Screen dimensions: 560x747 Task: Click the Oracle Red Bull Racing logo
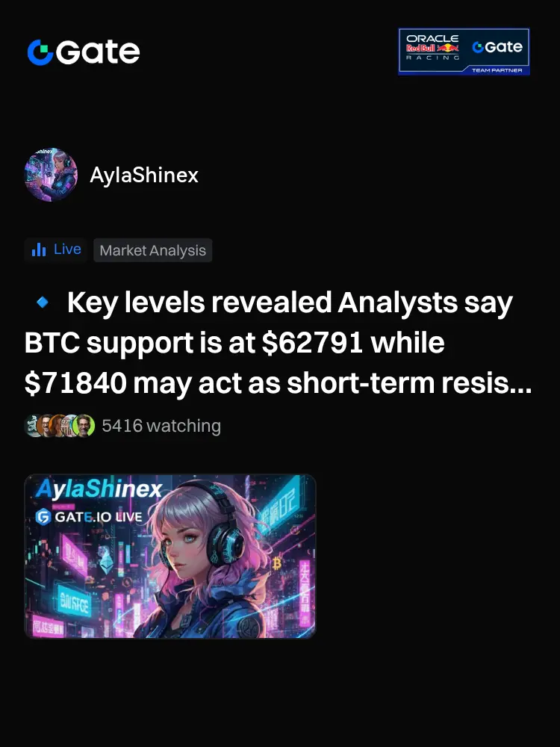click(x=432, y=48)
